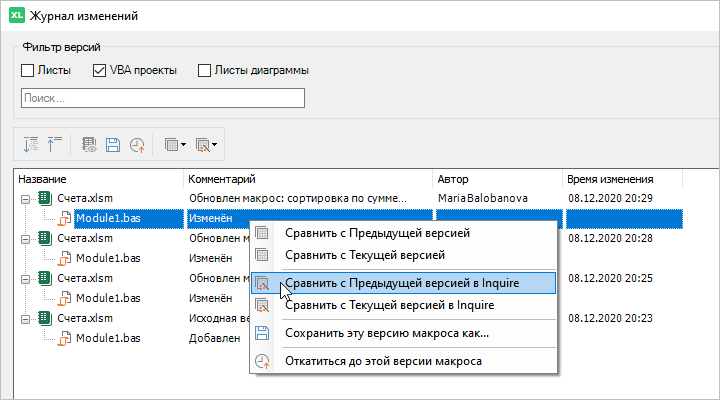Collapse the Счета.xlsm version from 20:25
This screenshot has height=400, width=720.
pos(26,279)
